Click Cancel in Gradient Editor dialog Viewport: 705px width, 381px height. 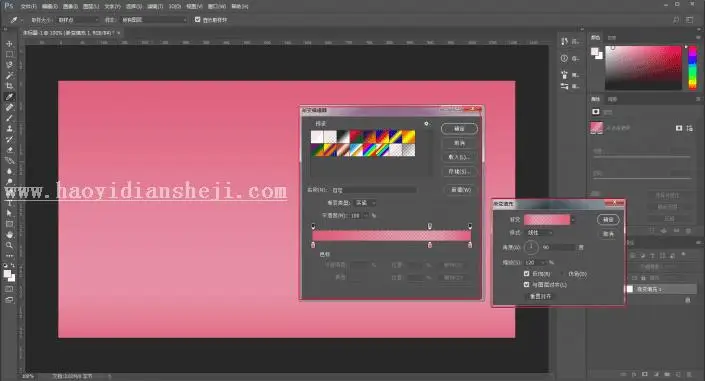pos(459,143)
